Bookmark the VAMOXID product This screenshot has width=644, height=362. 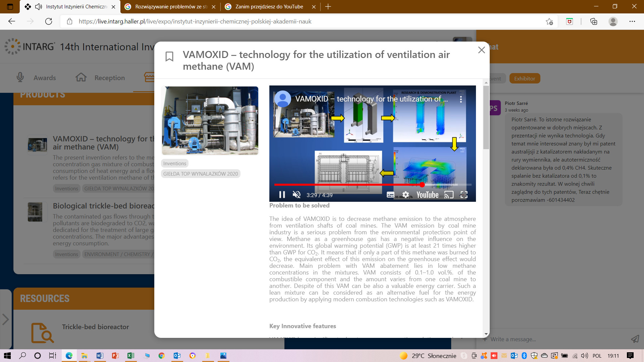pos(169,56)
